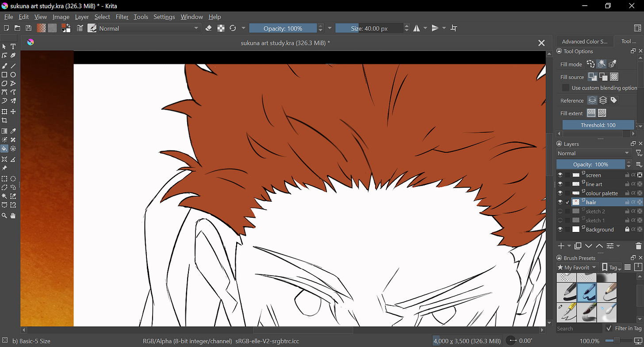Select the Calligraphy tool
Viewport: 644px width, 347px height.
pos(13,55)
